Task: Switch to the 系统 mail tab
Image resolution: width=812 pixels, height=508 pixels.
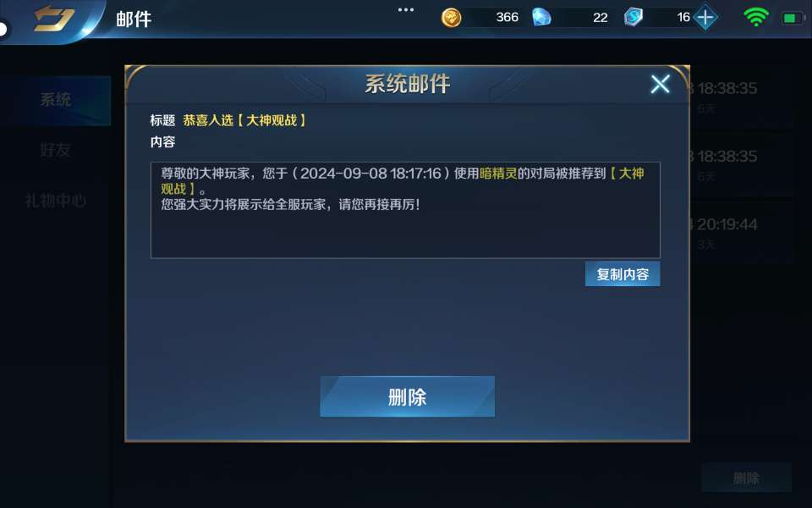Action: point(56,100)
